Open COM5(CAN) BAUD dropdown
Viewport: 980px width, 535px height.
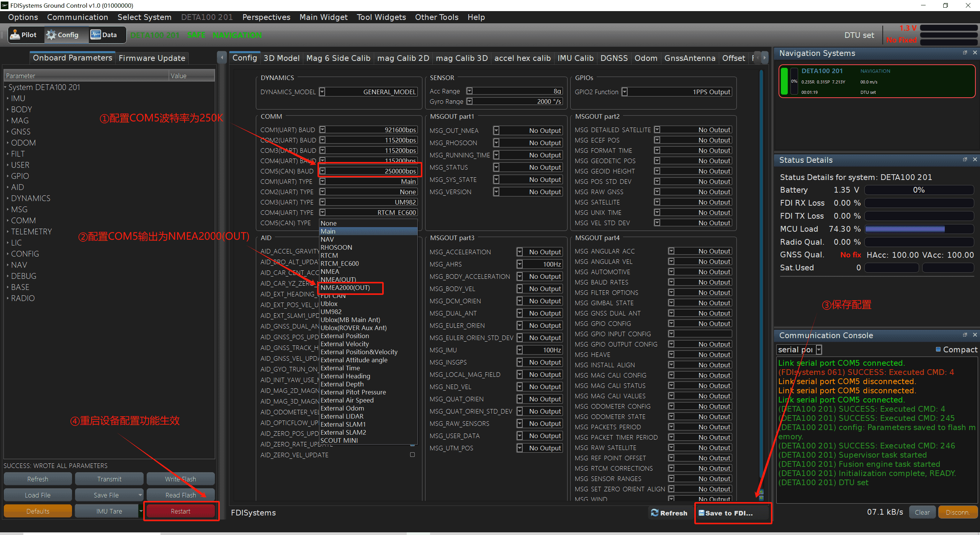coord(322,171)
